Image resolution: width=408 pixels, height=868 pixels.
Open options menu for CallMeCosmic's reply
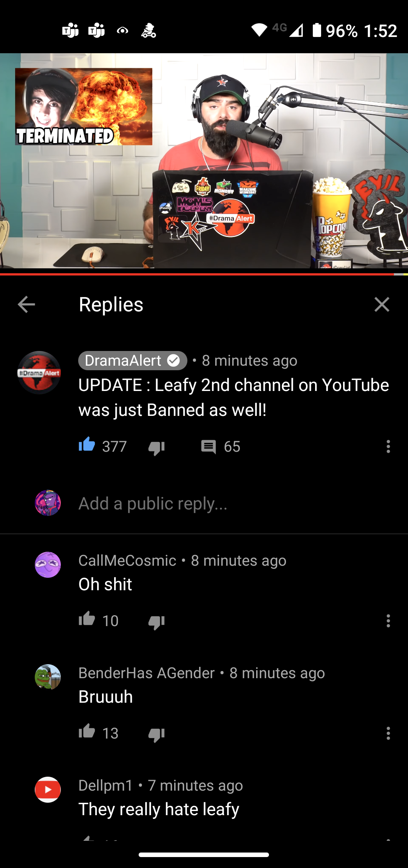click(388, 621)
